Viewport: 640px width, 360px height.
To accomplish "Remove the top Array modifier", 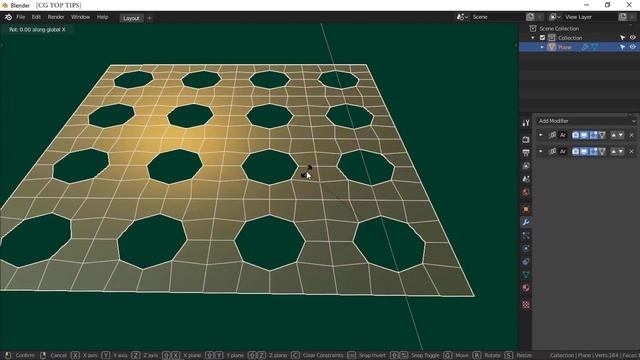I will point(631,135).
